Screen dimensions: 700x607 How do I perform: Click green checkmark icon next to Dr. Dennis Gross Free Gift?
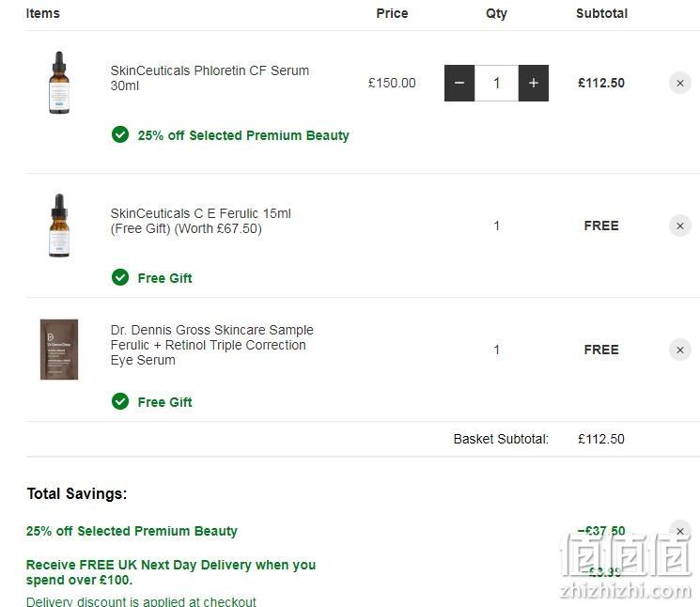click(120, 401)
